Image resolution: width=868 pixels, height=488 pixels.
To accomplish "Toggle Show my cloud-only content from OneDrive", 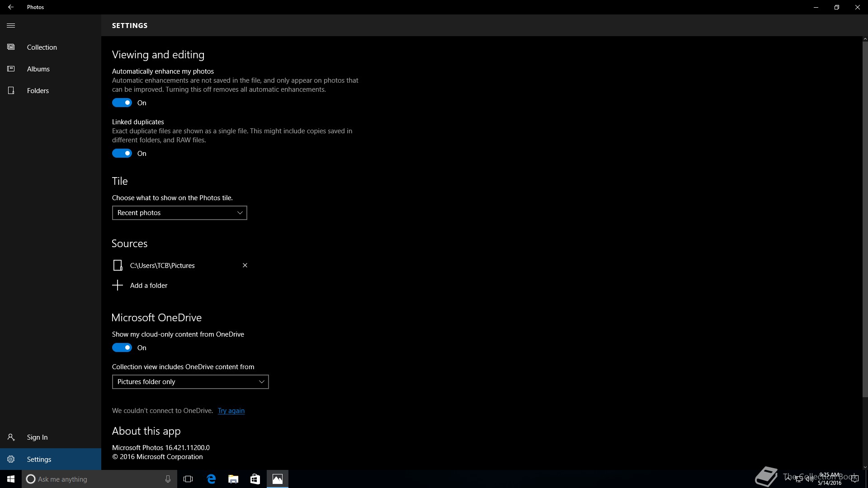I will 122,347.
